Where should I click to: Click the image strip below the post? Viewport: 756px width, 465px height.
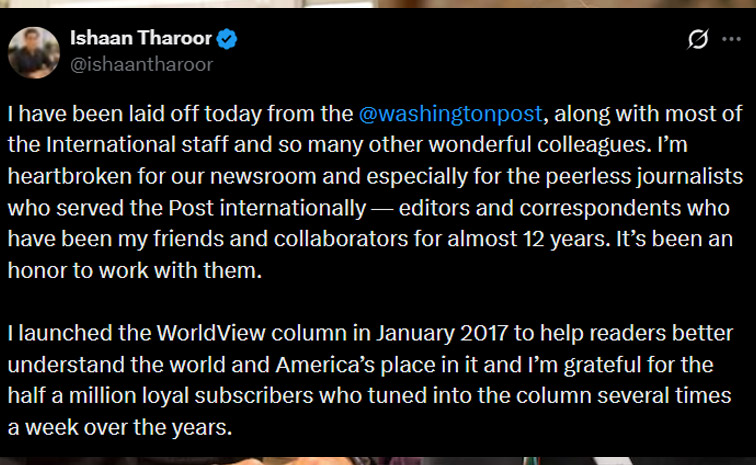tap(378, 459)
